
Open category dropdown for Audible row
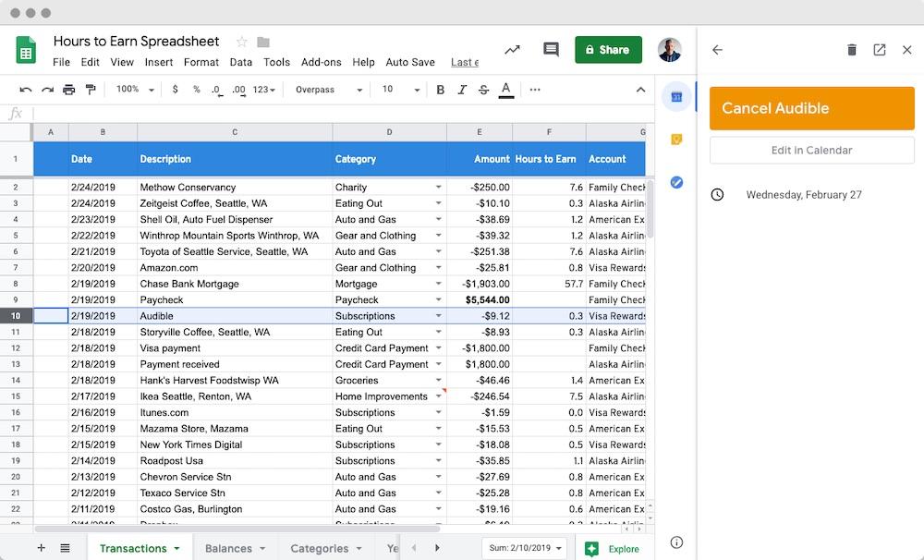click(x=438, y=316)
